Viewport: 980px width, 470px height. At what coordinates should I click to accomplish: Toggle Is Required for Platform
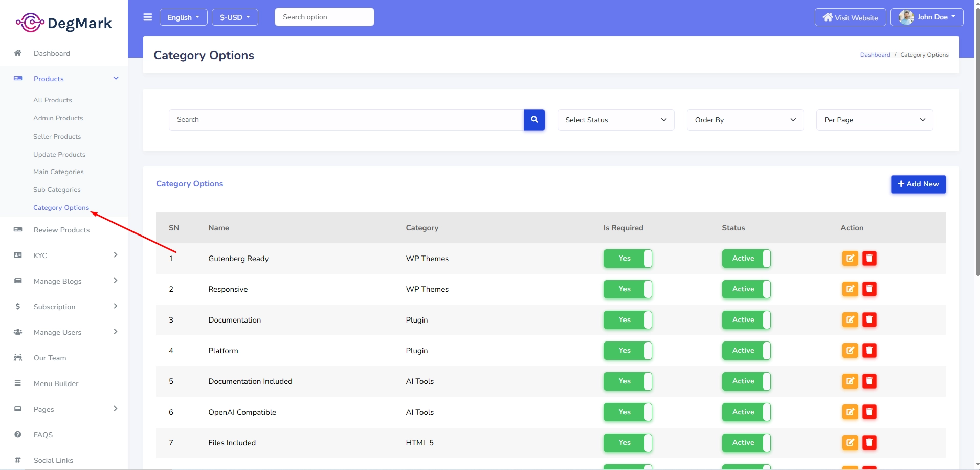[628, 351]
